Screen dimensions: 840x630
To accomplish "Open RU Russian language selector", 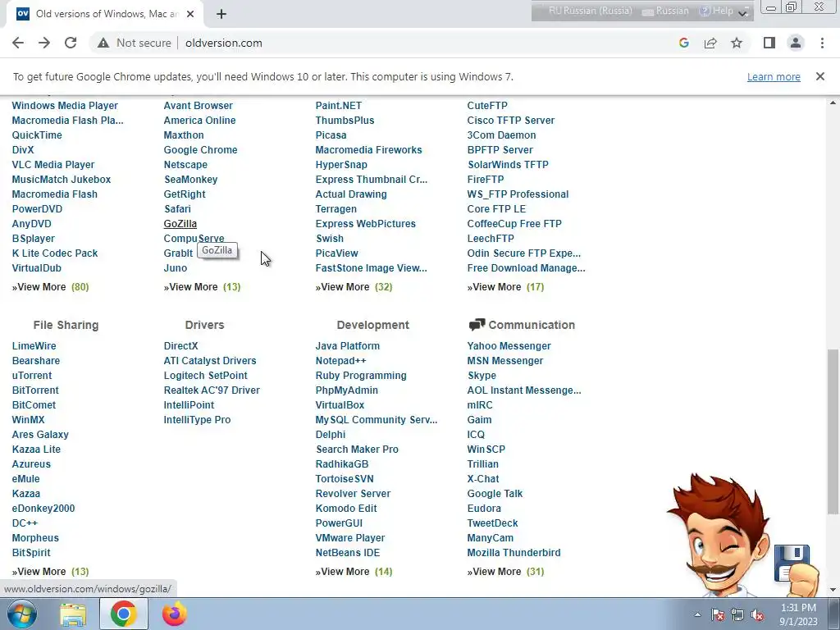I will [x=591, y=11].
